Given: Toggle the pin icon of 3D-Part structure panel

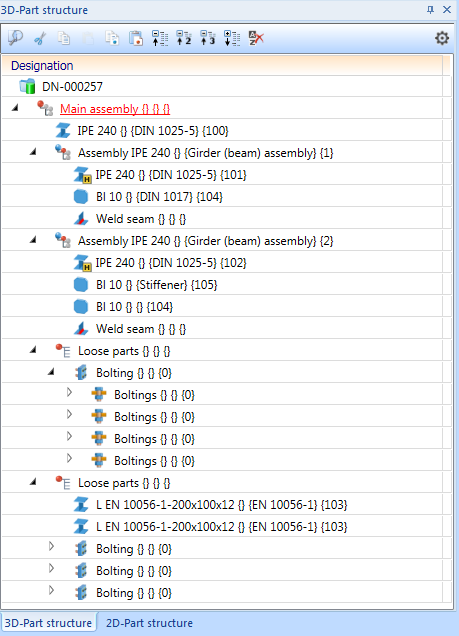Looking at the screenshot, I should coord(430,9).
